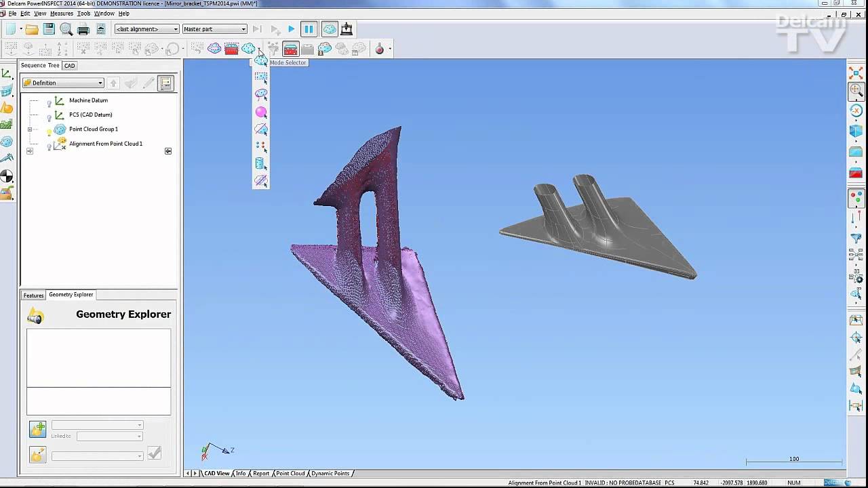Click the geometric shapes icon in the left toolbar
The width and height of the screenshot is (868, 488).
tap(7, 108)
